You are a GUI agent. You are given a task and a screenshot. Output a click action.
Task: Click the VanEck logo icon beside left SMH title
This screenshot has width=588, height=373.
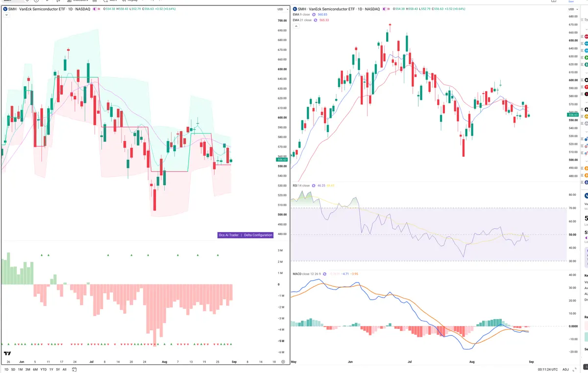coord(6,9)
